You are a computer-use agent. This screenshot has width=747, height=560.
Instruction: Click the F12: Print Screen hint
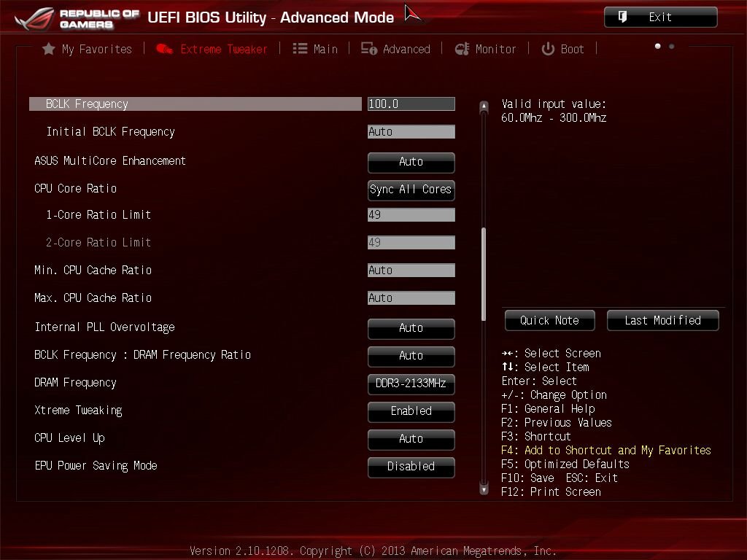[x=551, y=491]
